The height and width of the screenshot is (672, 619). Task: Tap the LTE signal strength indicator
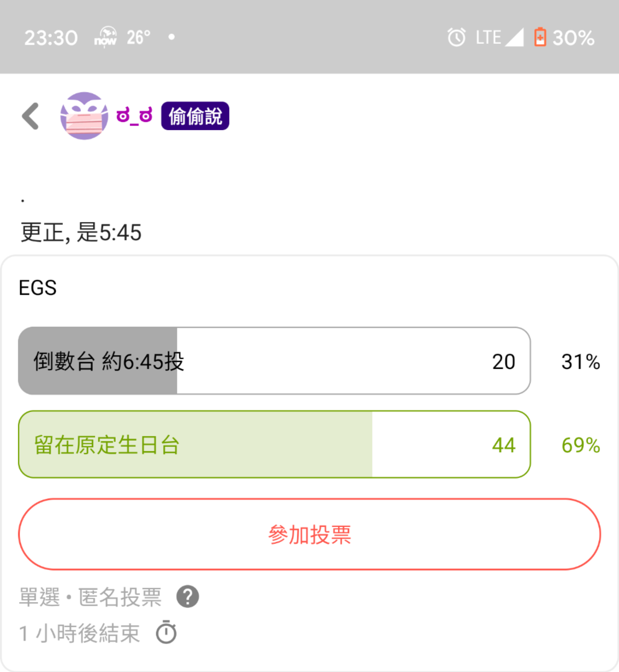click(499, 37)
